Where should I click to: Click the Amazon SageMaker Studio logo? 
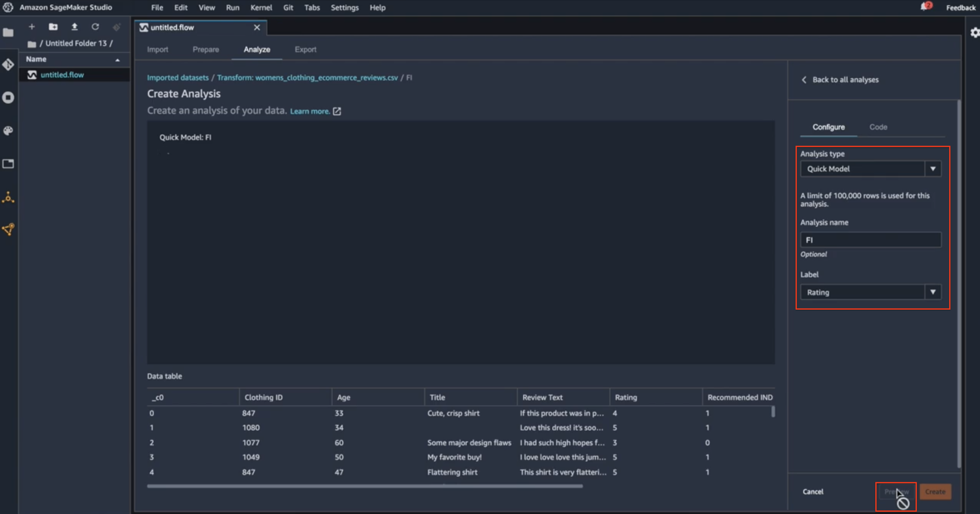click(8, 7)
